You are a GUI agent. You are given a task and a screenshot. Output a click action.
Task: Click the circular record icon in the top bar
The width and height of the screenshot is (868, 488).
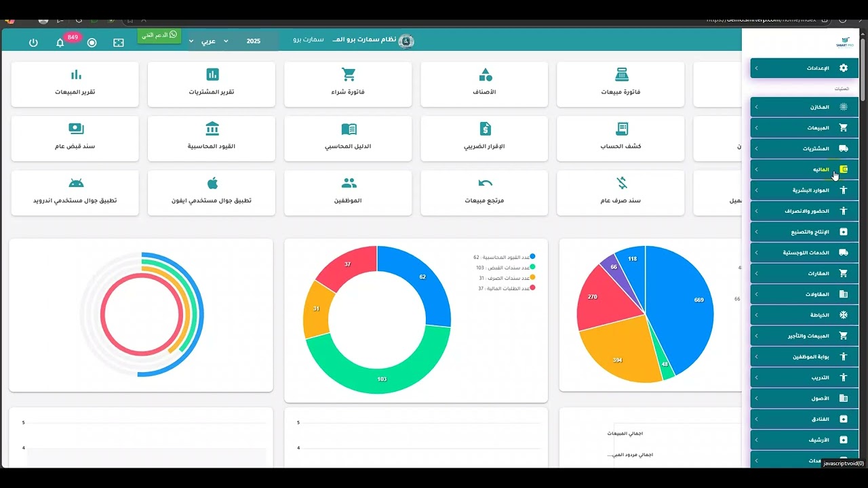[92, 43]
